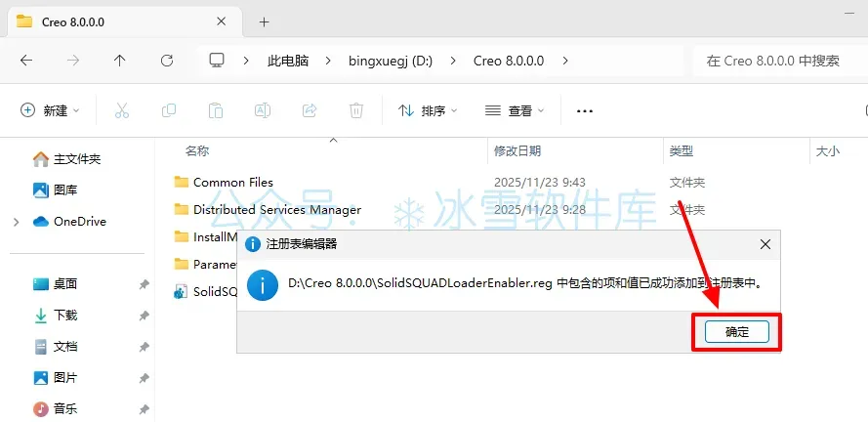Unpin 桌面 using its pin icon
The image size is (868, 422).
[144, 284]
